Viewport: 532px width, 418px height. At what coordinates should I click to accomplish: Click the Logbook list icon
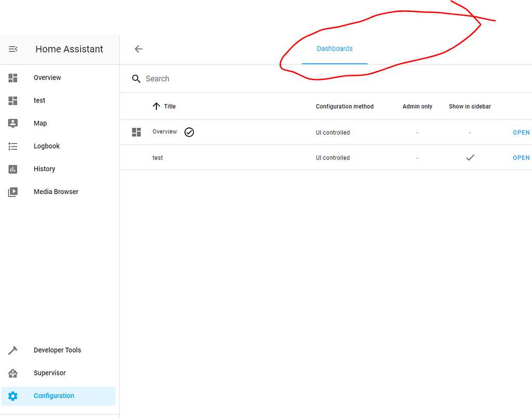click(x=13, y=146)
